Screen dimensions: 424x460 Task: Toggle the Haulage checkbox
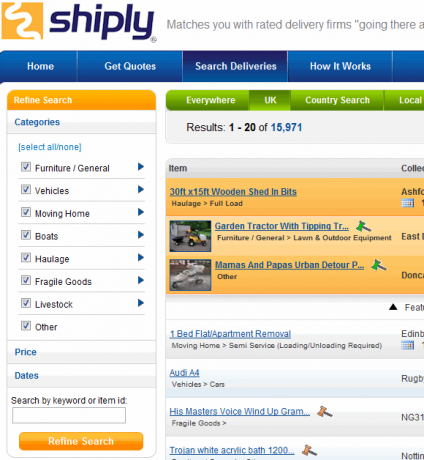[26, 257]
